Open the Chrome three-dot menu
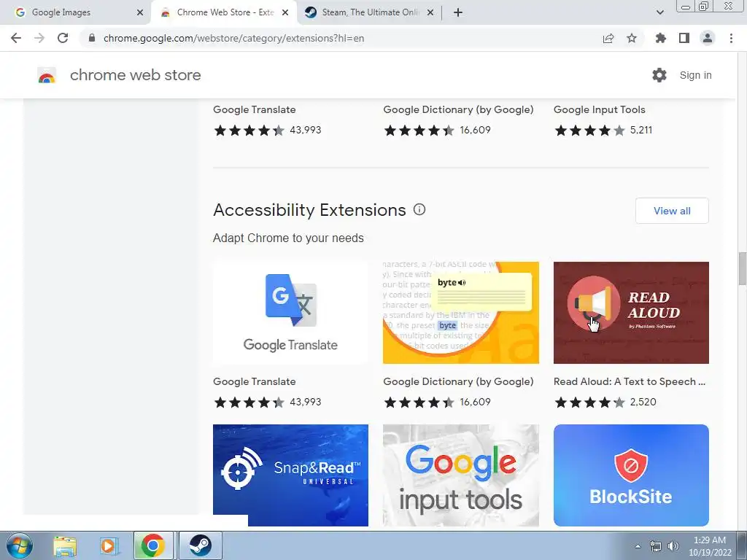This screenshot has width=747, height=560. (x=731, y=38)
